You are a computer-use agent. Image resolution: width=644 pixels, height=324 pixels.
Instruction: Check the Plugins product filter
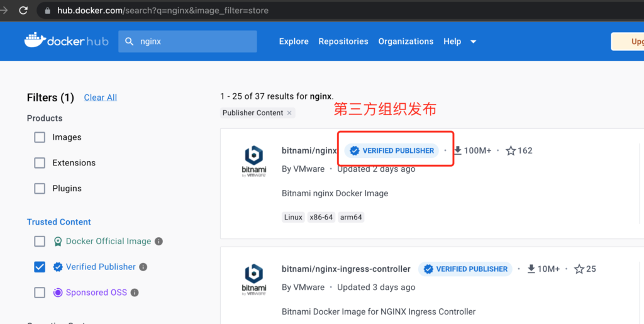coord(40,189)
